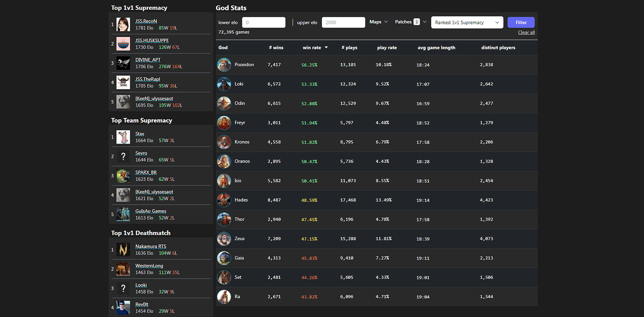Click Hades' god portrait icon
This screenshot has height=317, width=644.
point(224,200)
